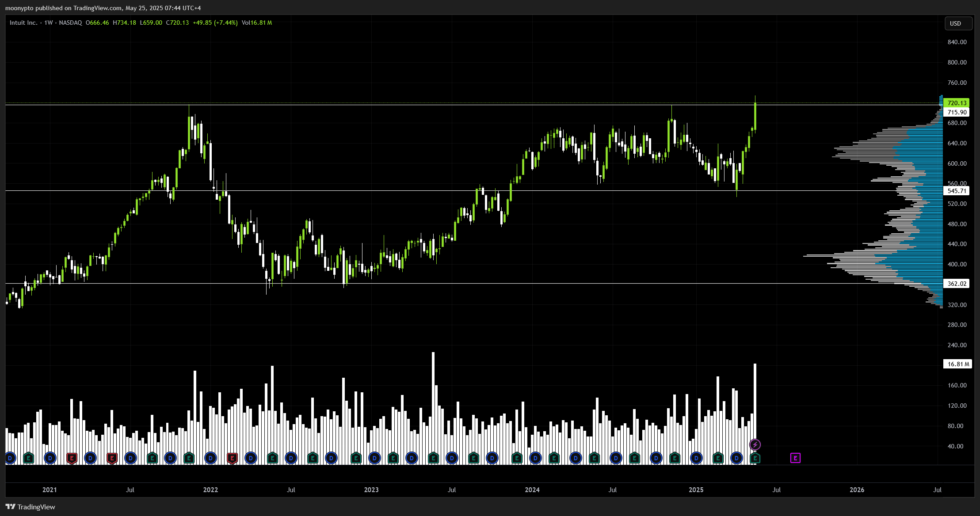Click the dividend D marker above the 2023 label
The width and height of the screenshot is (980, 516).
click(374, 458)
